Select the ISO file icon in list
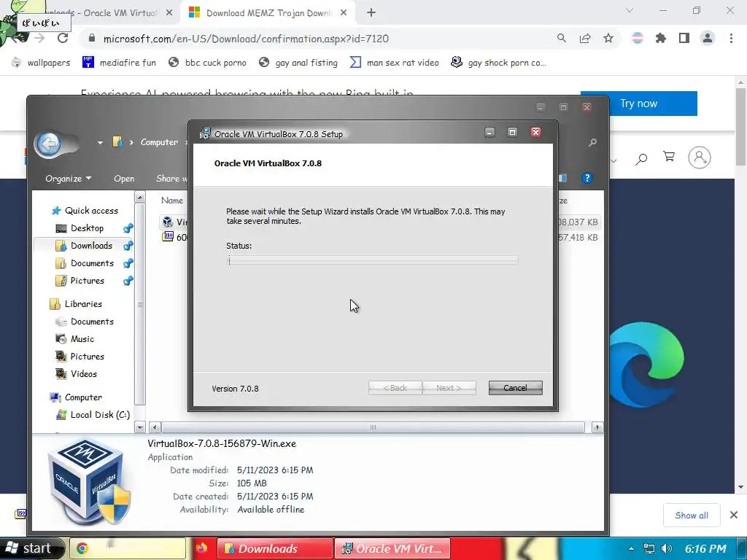 [x=168, y=237]
